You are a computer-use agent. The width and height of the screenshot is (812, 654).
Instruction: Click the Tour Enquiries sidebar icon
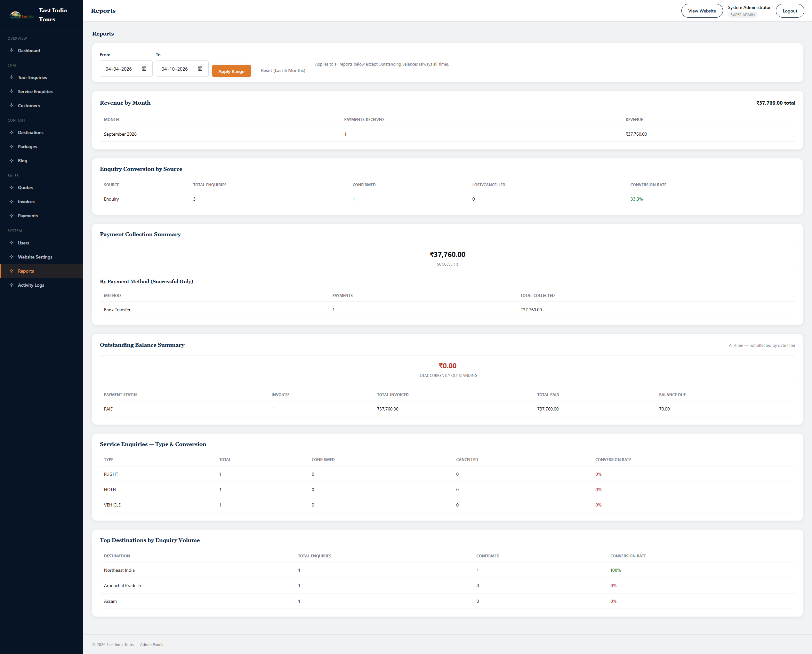11,77
